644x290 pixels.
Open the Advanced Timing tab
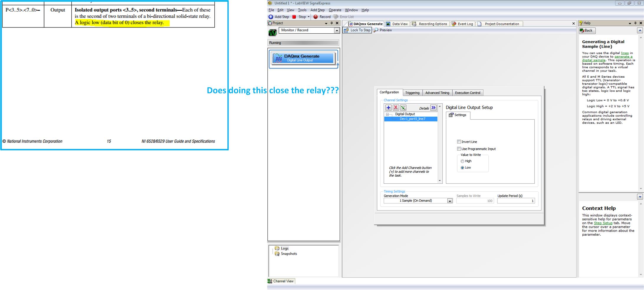[x=437, y=93]
